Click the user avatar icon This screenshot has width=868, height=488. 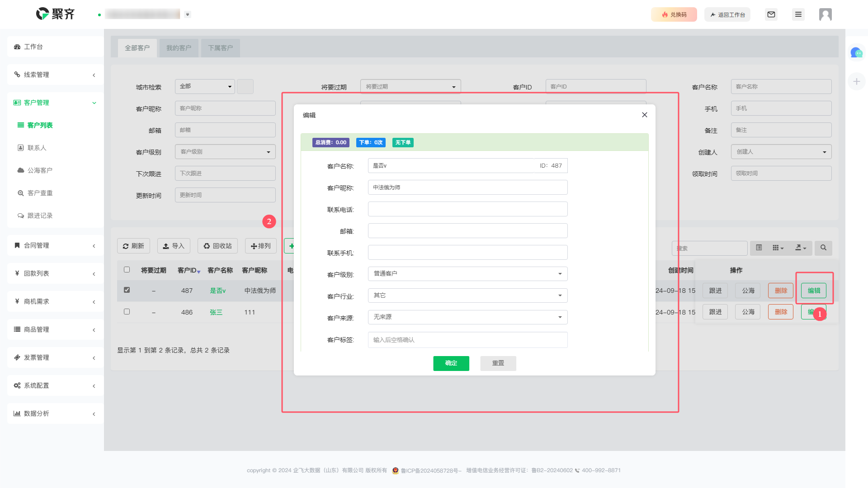[x=826, y=14]
